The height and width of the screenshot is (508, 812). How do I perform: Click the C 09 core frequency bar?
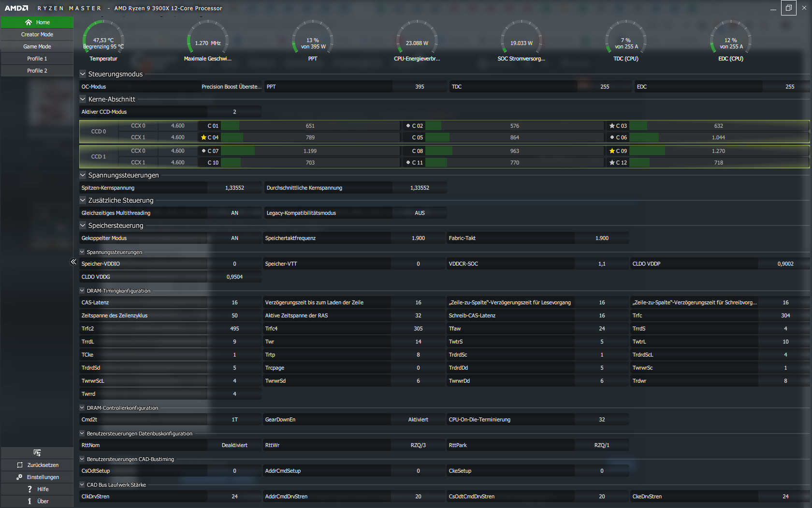click(719, 151)
